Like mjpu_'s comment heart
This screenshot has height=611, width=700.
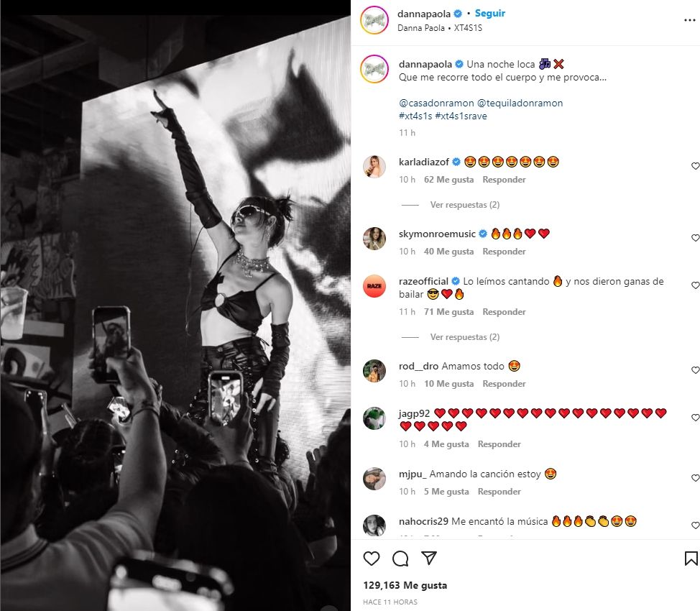695,478
